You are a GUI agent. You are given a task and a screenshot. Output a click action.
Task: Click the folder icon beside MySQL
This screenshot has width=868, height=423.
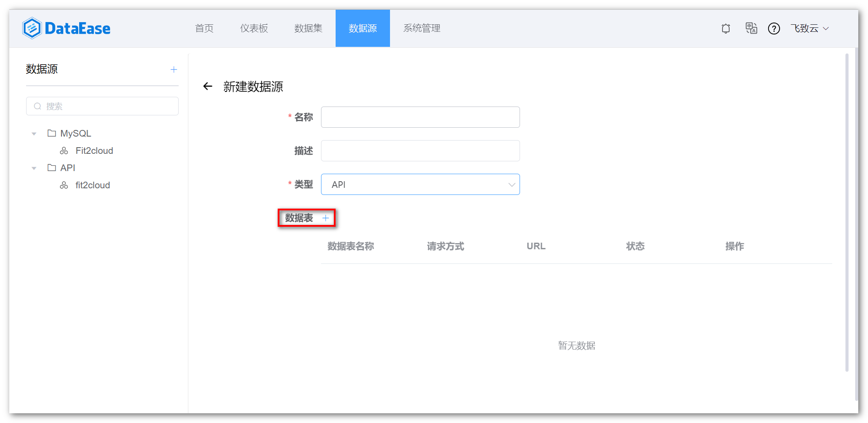(51, 133)
